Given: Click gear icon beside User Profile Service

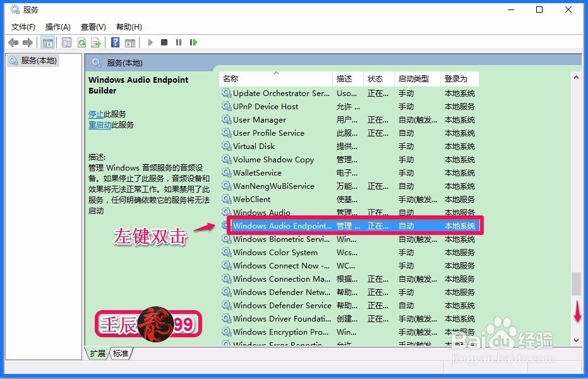Looking at the screenshot, I should tap(226, 133).
